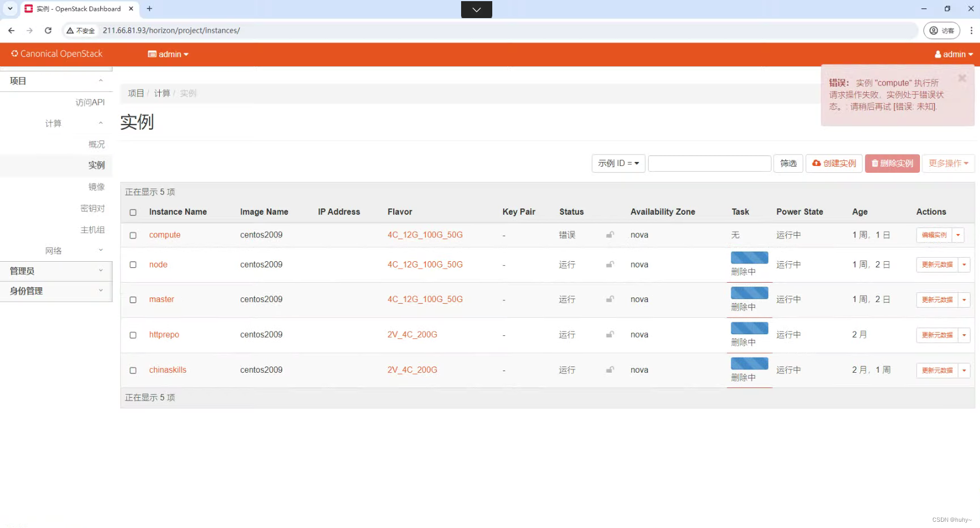Expand action dropdown arrow for chinaskills row

coord(964,370)
